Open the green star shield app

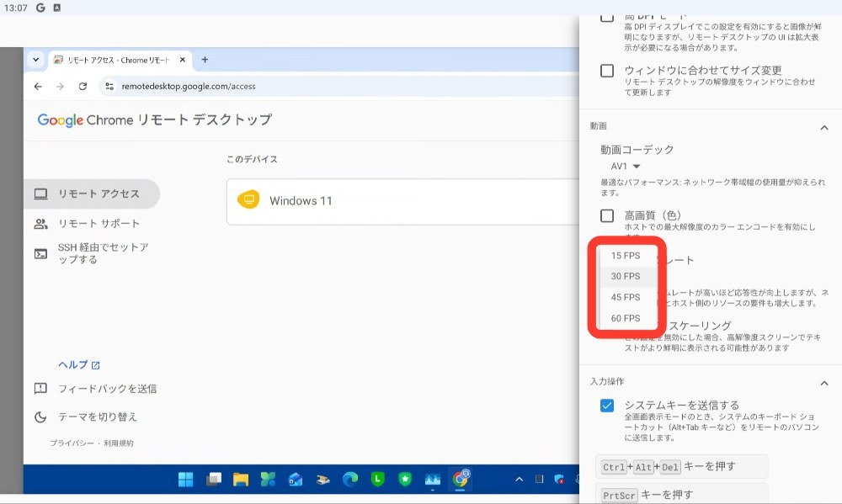(405, 480)
